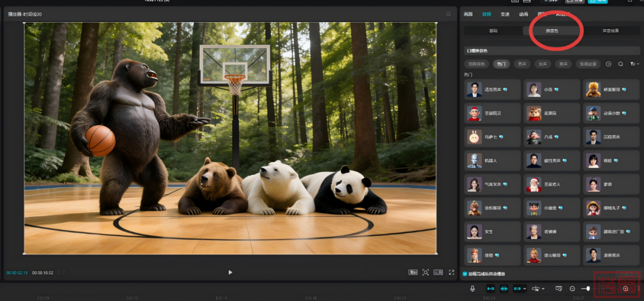644x301 pixels.
Task: Click the search icon in voice filters
Action: tap(621, 64)
